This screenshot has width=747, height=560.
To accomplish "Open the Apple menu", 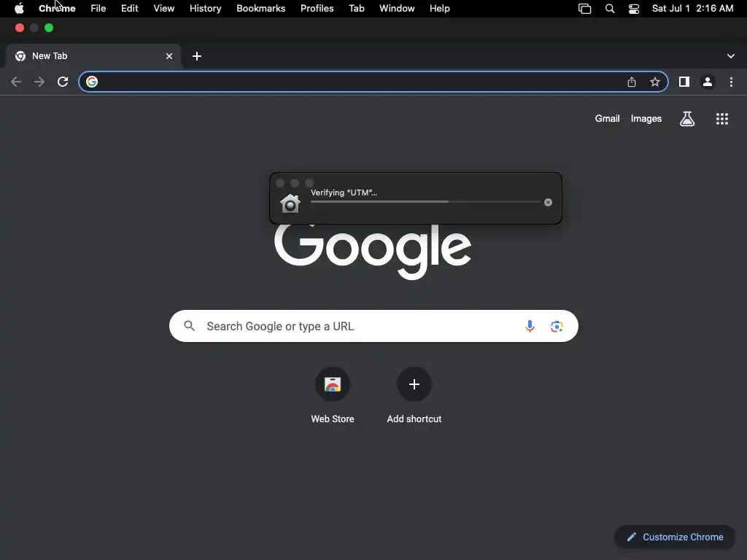I will [19, 9].
